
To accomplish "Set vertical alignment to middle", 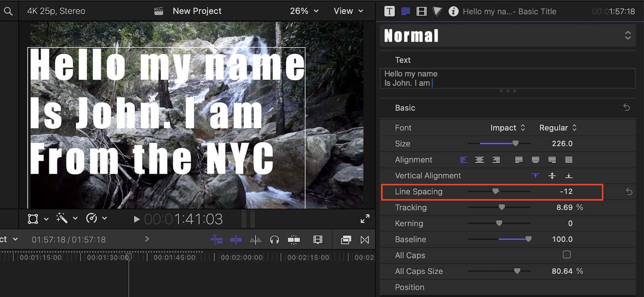I will [x=552, y=176].
